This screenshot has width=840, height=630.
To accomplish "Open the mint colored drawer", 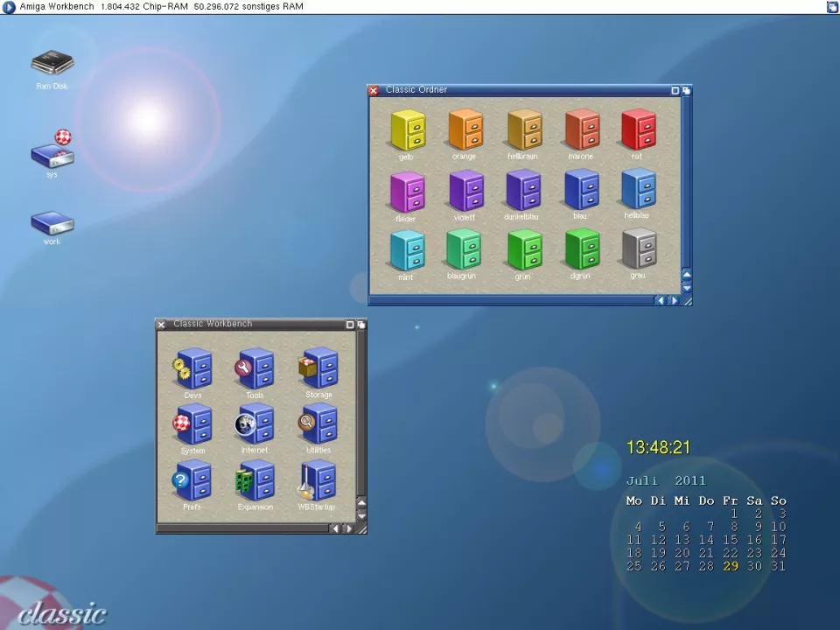I will coord(407,252).
